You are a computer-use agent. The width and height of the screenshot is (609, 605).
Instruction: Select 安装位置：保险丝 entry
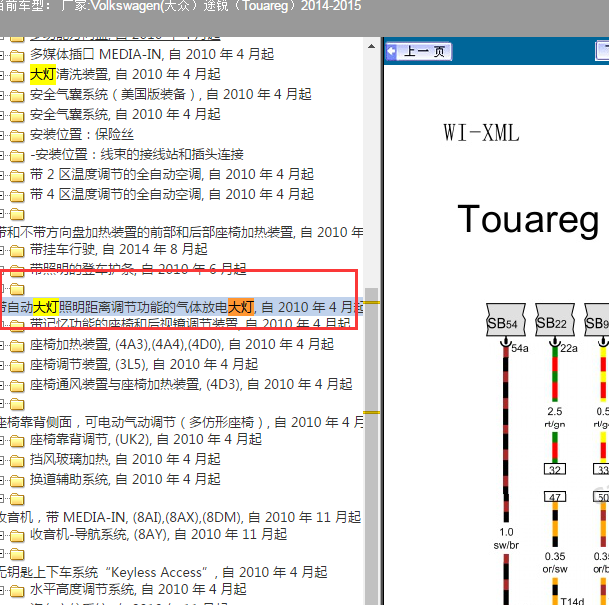(82, 134)
